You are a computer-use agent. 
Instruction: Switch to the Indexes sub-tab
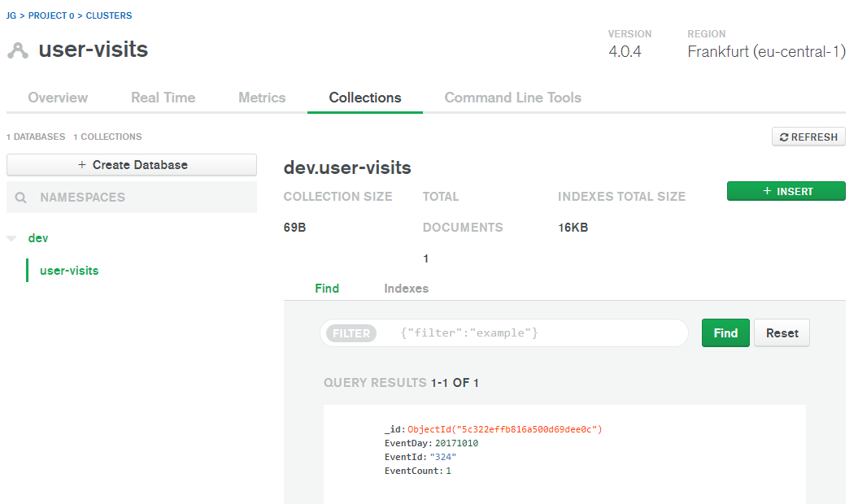click(x=406, y=289)
